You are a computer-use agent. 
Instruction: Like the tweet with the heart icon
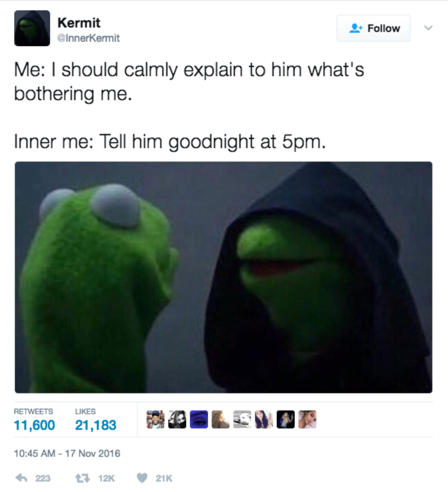point(142,478)
